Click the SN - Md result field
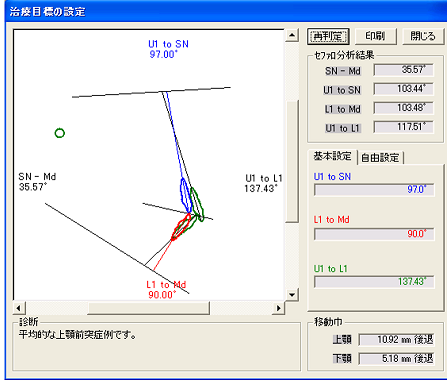 pos(404,70)
